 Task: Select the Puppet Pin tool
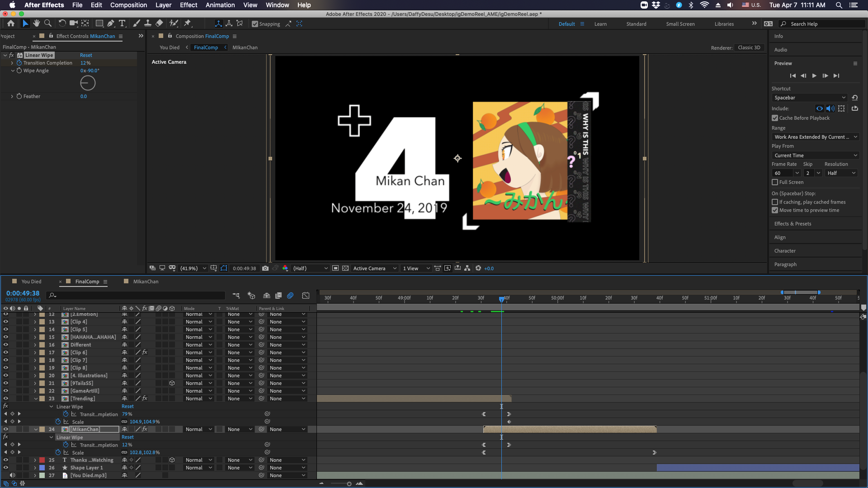(x=188, y=23)
